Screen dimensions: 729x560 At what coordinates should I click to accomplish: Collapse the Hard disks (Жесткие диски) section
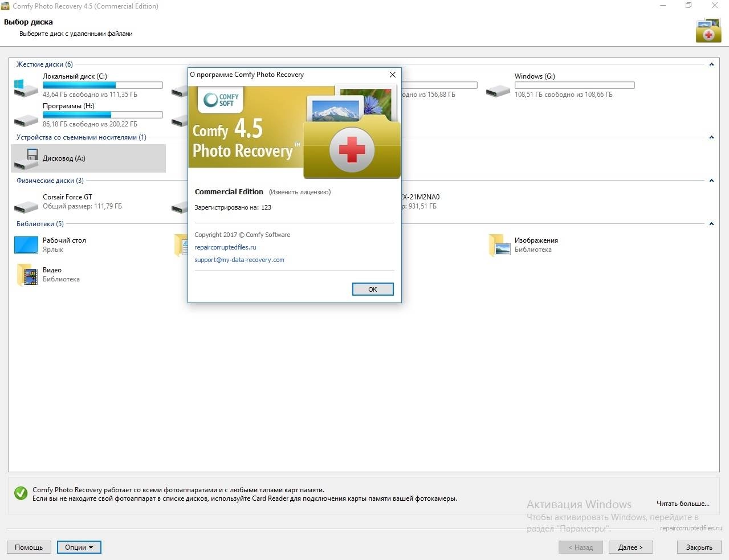(711, 64)
